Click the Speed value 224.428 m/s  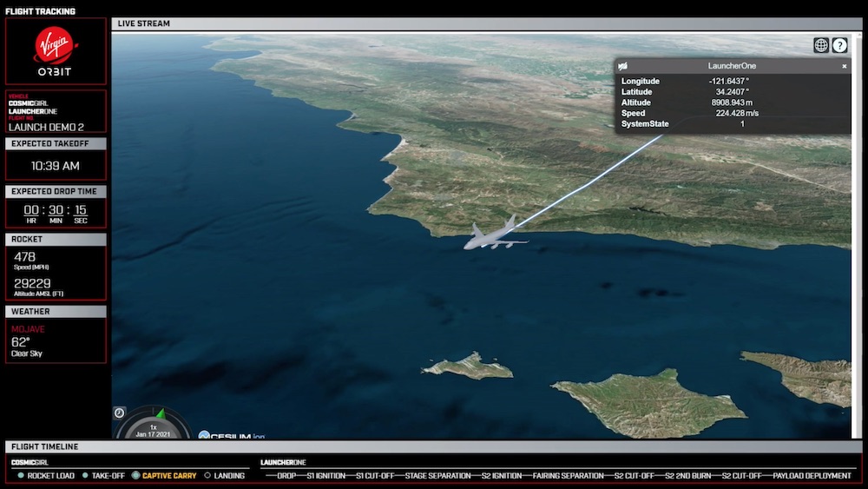pyautogui.click(x=737, y=113)
